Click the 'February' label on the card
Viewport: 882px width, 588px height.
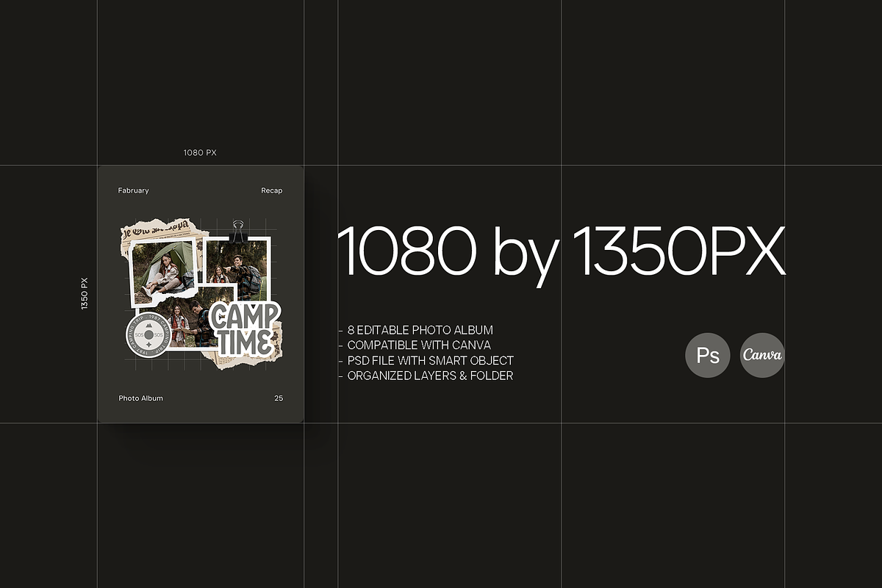[133, 190]
